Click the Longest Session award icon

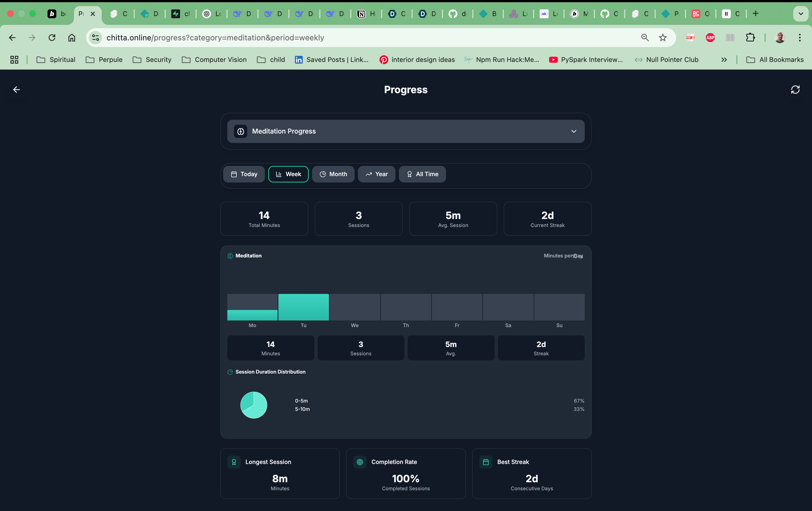[234, 462]
